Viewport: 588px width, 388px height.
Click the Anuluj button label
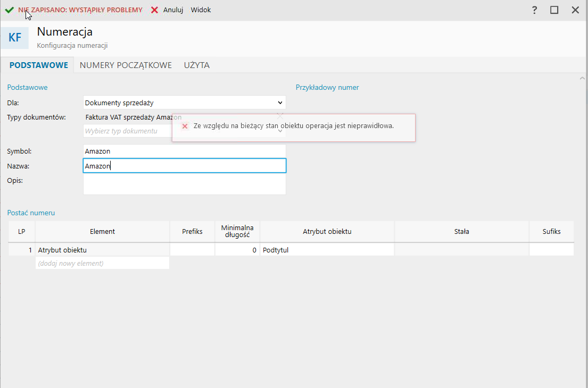point(173,10)
